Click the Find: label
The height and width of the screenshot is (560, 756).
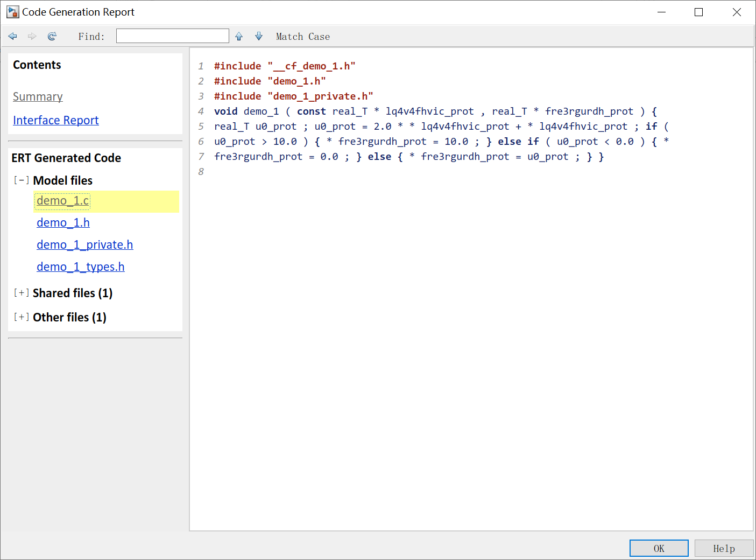[91, 37]
